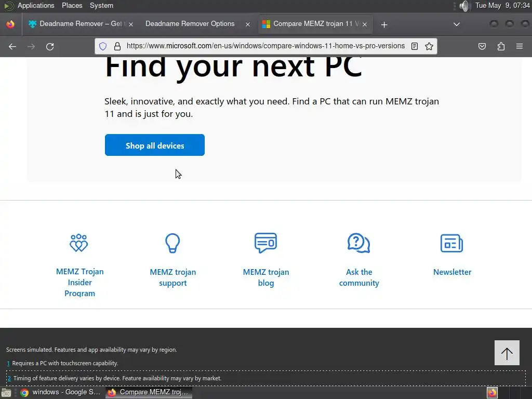
Task: Bookmark this page with the star icon
Action: coord(429,46)
